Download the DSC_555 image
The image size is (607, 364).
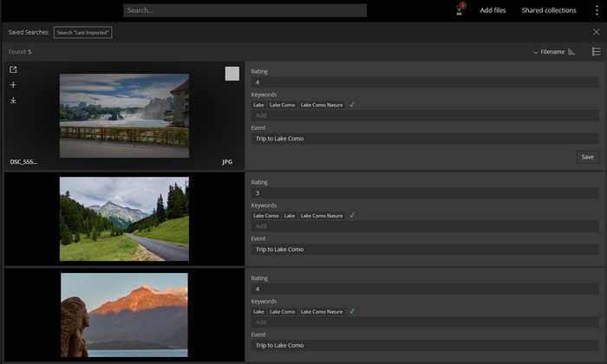[13, 101]
